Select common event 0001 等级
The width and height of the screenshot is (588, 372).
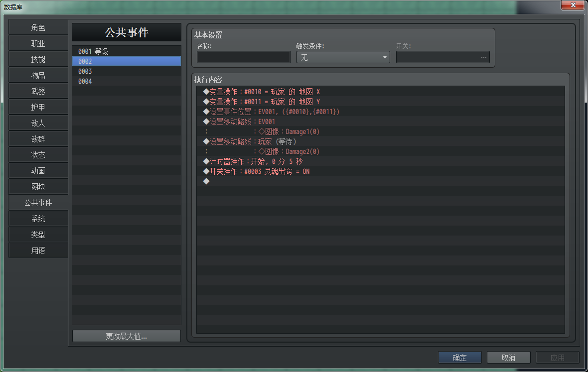127,51
